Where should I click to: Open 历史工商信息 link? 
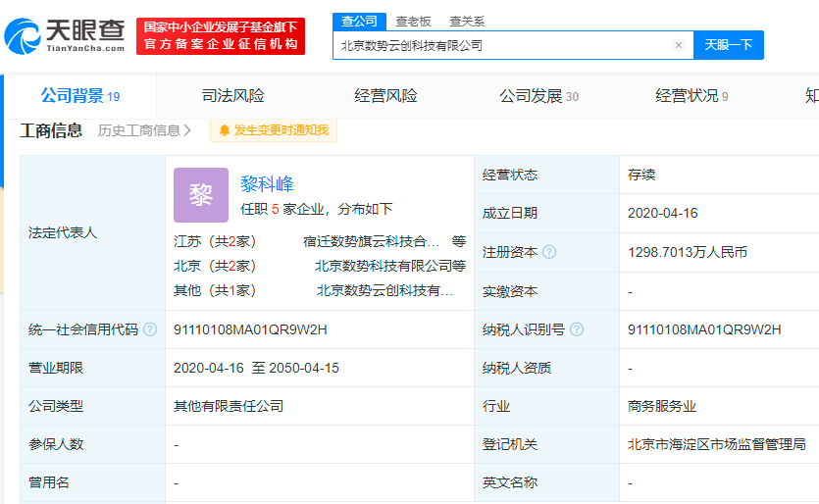(x=144, y=130)
